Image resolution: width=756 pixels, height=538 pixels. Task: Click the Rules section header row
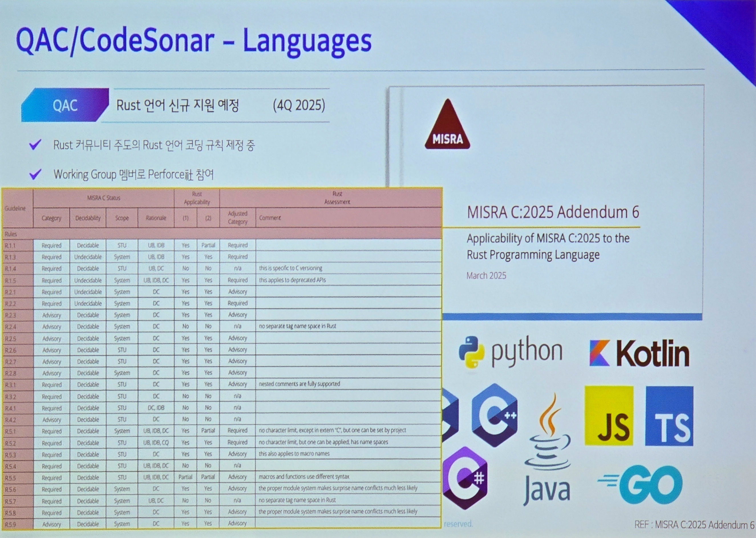pos(11,234)
